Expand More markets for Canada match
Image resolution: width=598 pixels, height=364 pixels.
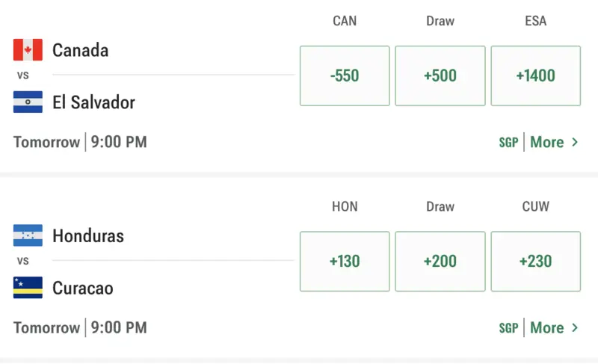554,142
